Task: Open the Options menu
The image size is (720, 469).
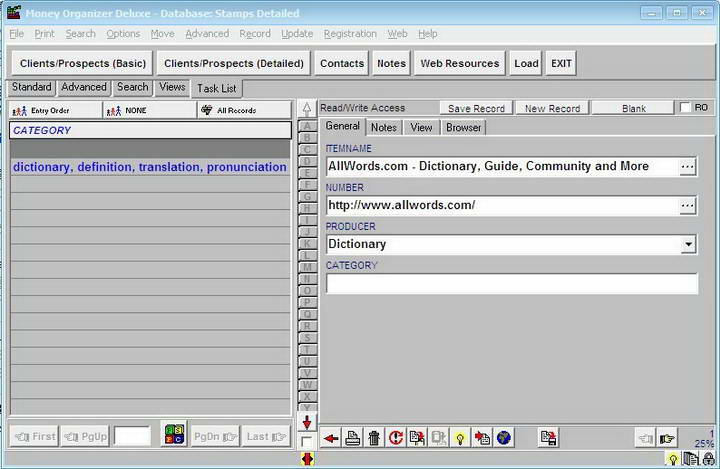Action: click(x=123, y=34)
